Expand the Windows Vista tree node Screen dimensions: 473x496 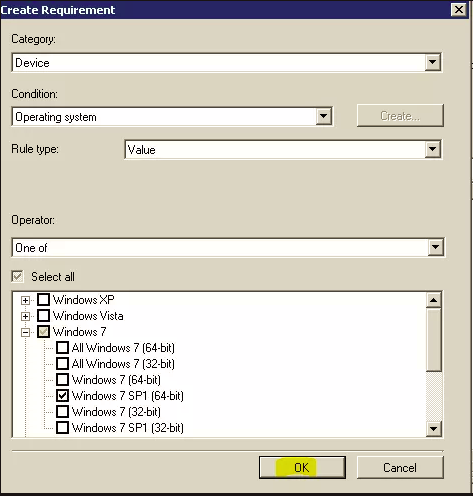tap(25, 316)
